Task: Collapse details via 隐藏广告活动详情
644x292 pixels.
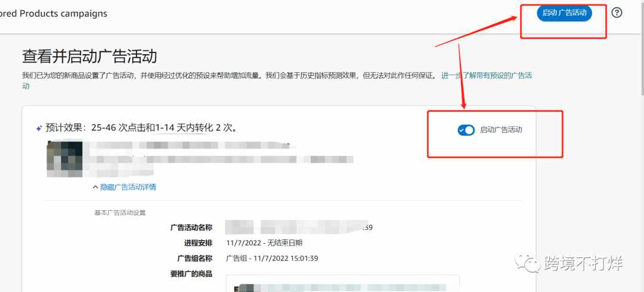Action: 128,187
